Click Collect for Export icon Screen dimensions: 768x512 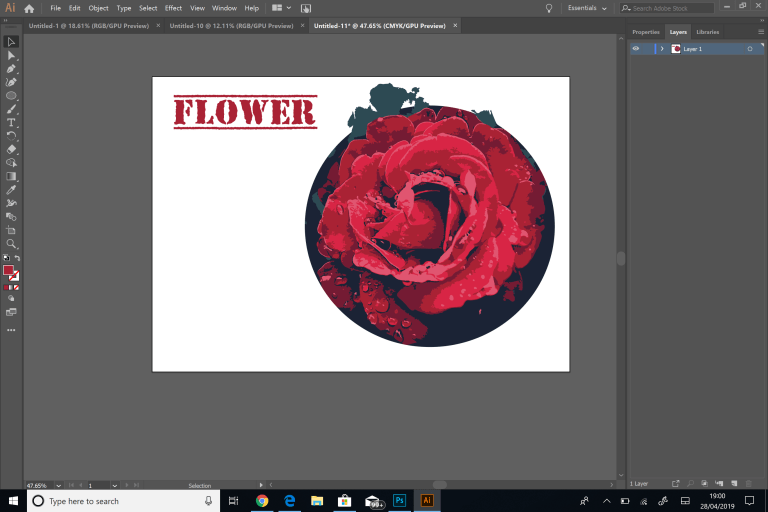[x=675, y=484]
